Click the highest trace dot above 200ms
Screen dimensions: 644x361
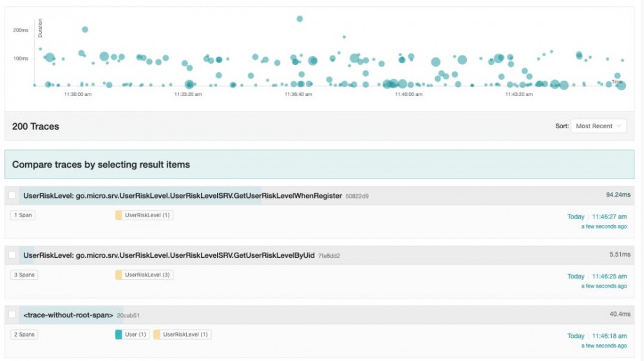point(299,19)
